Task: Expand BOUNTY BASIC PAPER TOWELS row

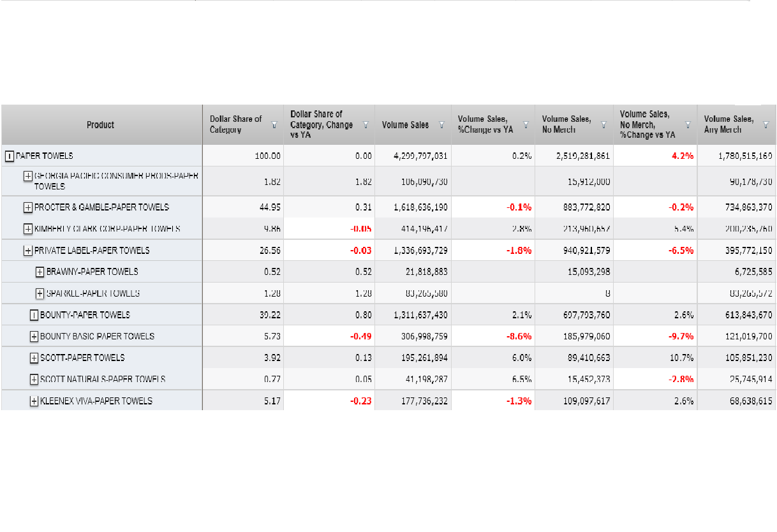Action: [x=34, y=336]
